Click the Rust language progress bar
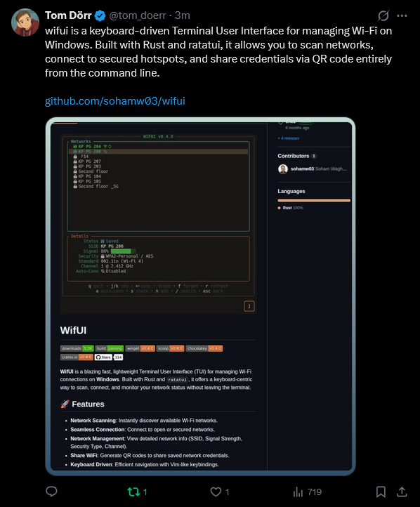The height and width of the screenshot is (507, 420). click(x=314, y=200)
